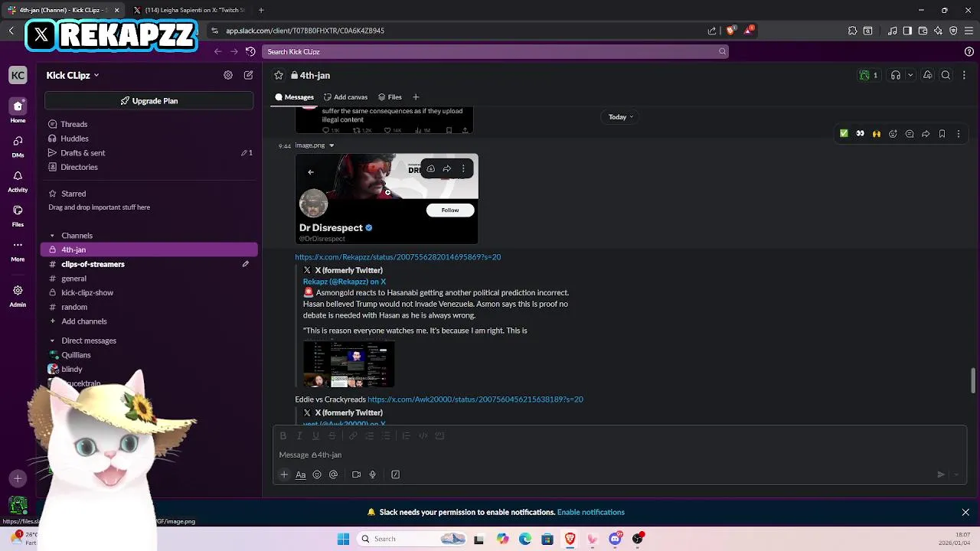Open sidebar filter settings icon

[228, 75]
